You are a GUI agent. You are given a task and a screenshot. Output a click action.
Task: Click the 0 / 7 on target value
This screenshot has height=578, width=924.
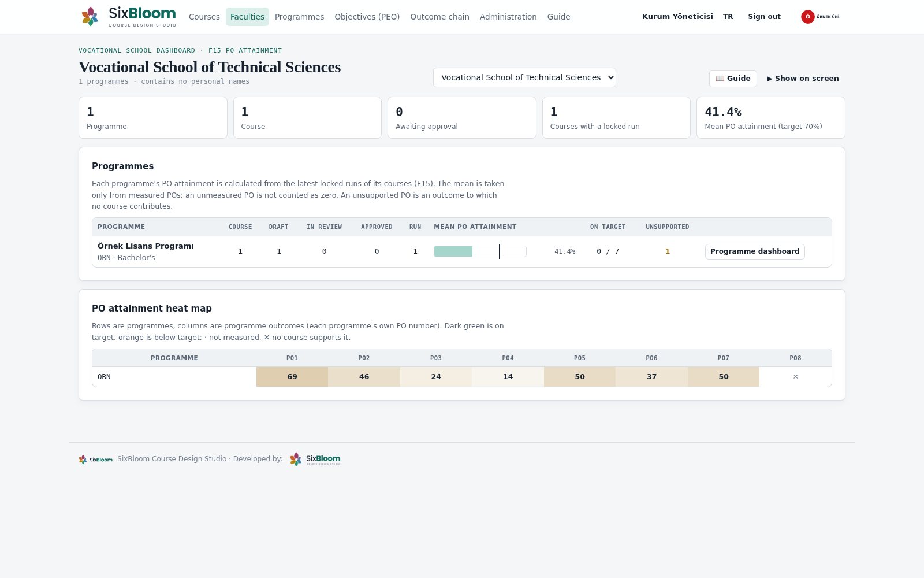coord(608,251)
